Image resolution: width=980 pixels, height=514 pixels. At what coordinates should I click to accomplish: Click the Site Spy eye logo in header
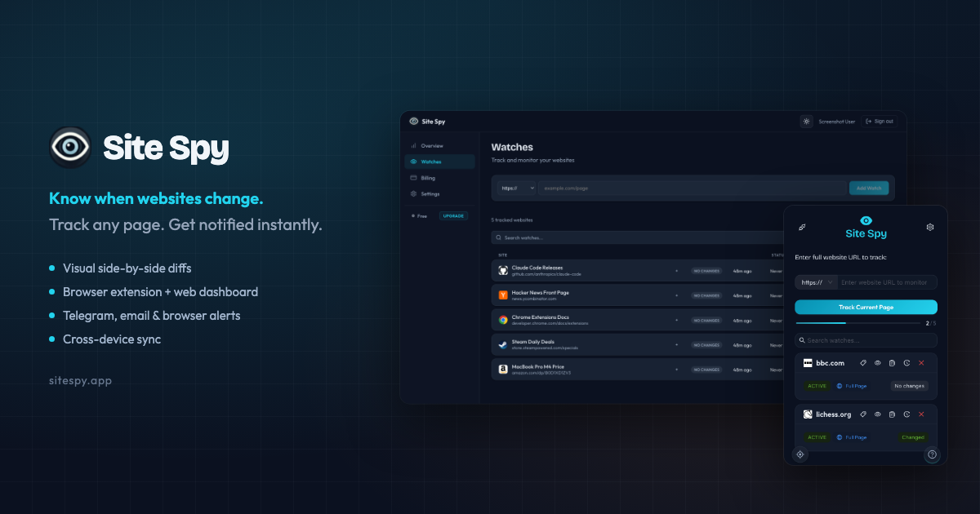point(413,121)
